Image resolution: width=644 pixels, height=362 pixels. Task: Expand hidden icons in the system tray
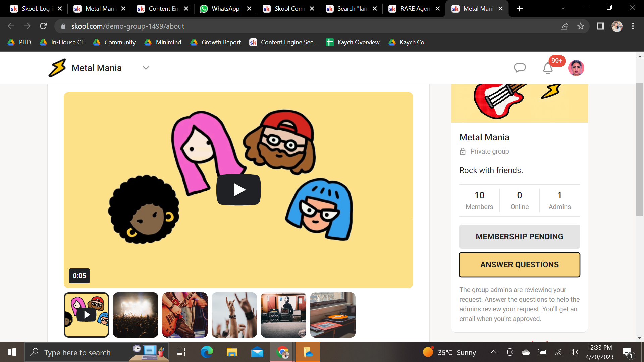click(x=494, y=352)
